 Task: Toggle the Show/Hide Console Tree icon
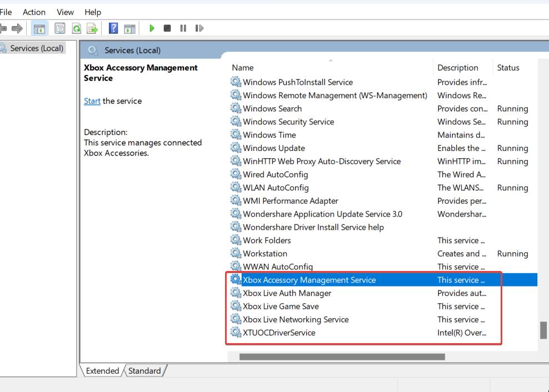[39, 28]
